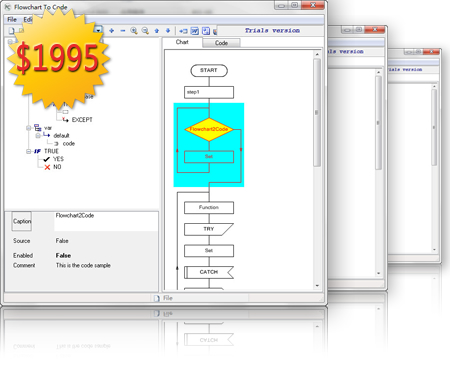Click the Set box inside the cyan region
The height and width of the screenshot is (365, 450).
[209, 157]
